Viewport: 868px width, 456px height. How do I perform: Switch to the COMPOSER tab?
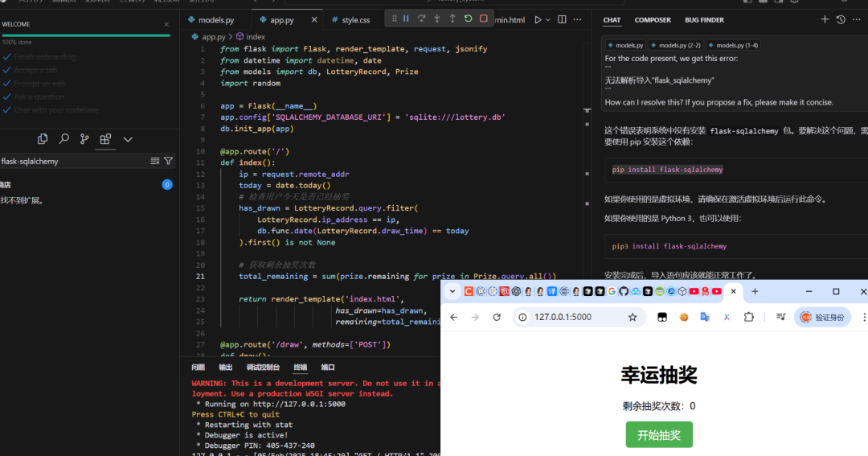tap(653, 20)
